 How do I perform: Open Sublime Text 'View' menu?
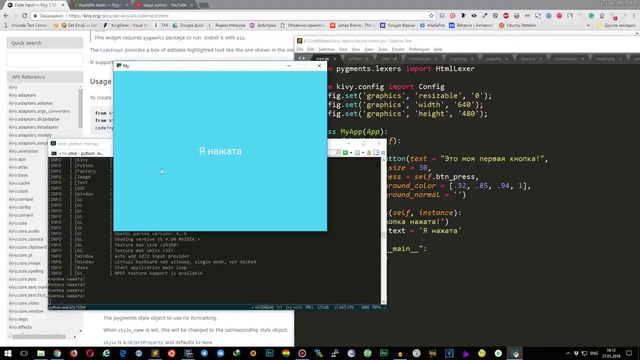[x=356, y=49]
